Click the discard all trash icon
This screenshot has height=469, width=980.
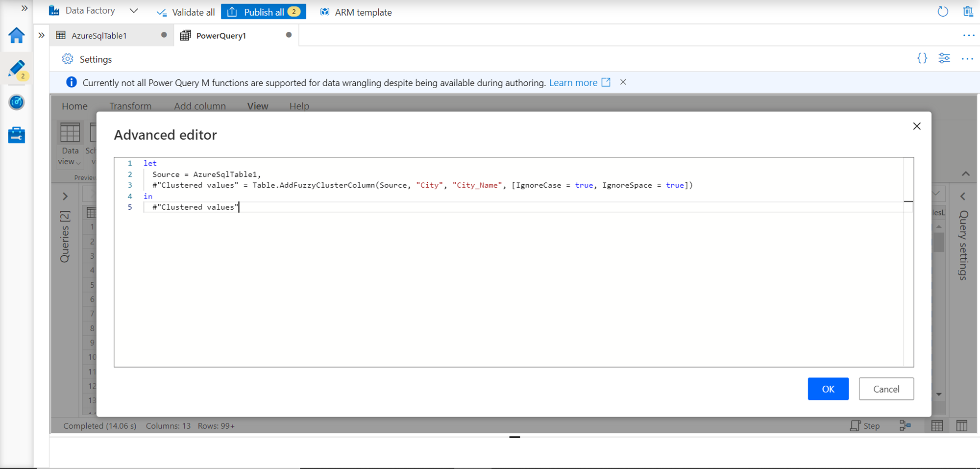968,12
